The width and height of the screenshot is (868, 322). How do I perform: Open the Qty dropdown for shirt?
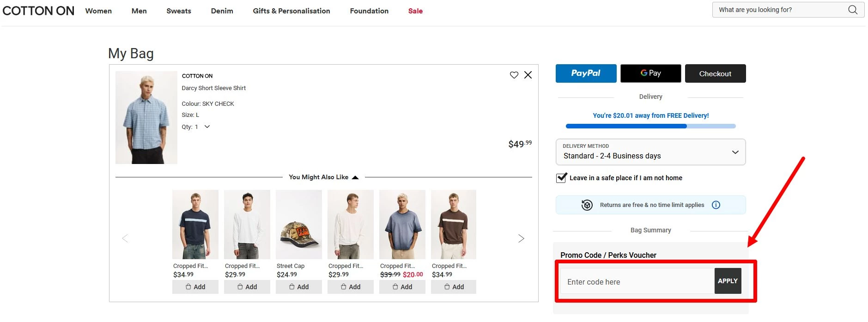207,127
